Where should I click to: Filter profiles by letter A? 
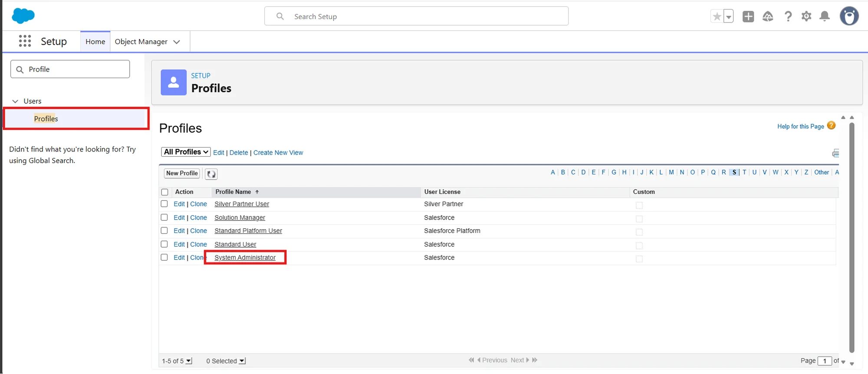tap(553, 172)
